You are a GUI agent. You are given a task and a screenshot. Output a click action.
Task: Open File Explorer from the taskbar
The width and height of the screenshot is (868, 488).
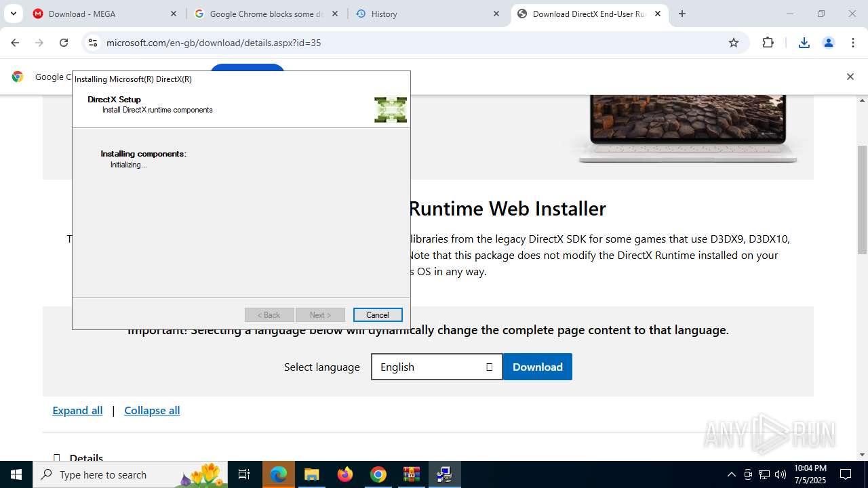(311, 474)
